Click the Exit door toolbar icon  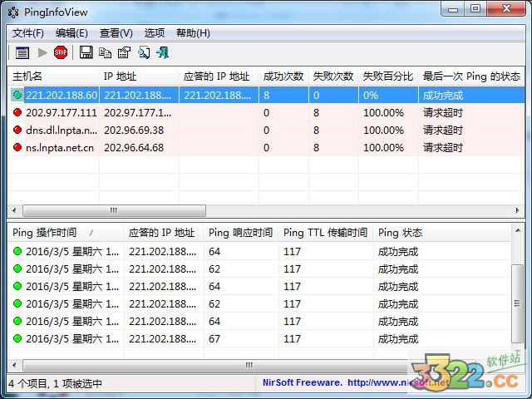tap(162, 52)
